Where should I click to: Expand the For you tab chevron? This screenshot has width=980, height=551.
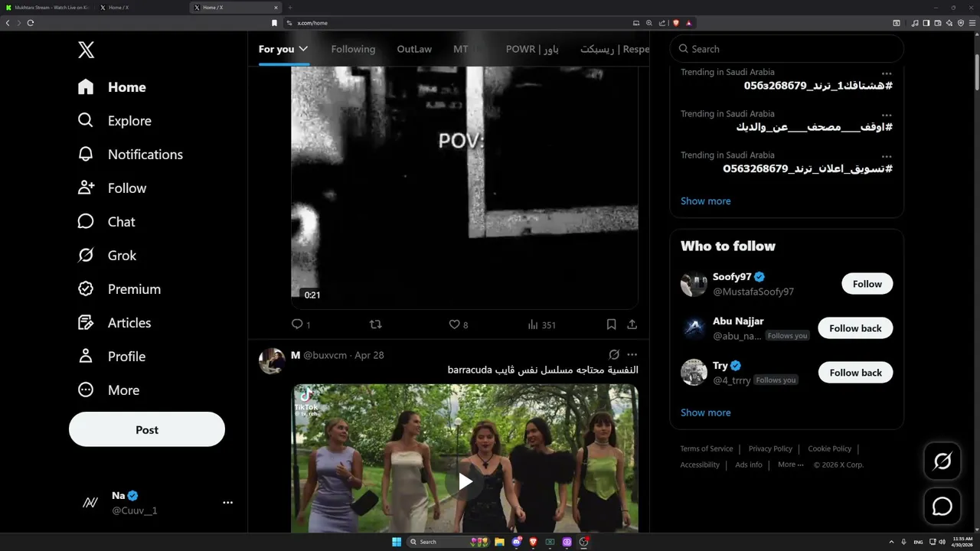tap(303, 49)
